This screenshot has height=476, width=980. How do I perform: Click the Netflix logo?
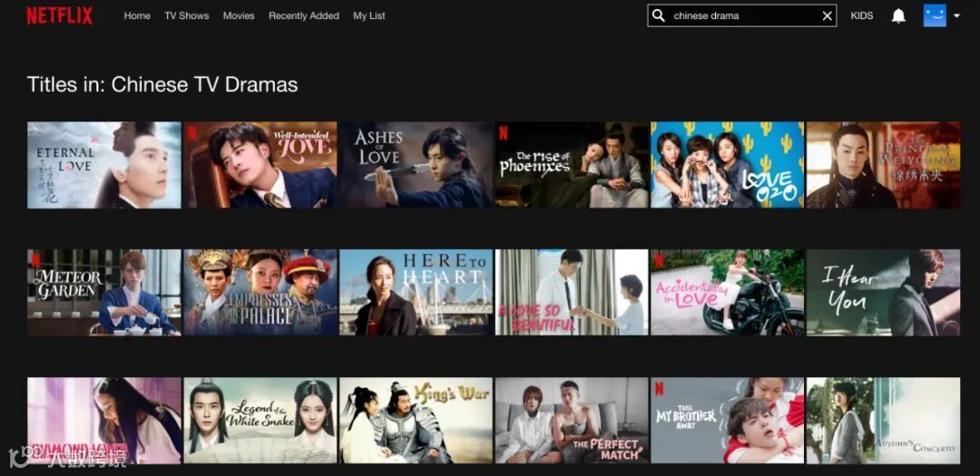pos(60,15)
